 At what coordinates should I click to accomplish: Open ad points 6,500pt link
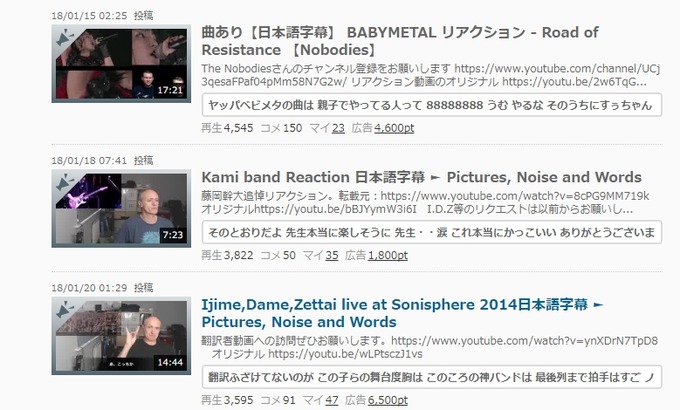(x=388, y=400)
